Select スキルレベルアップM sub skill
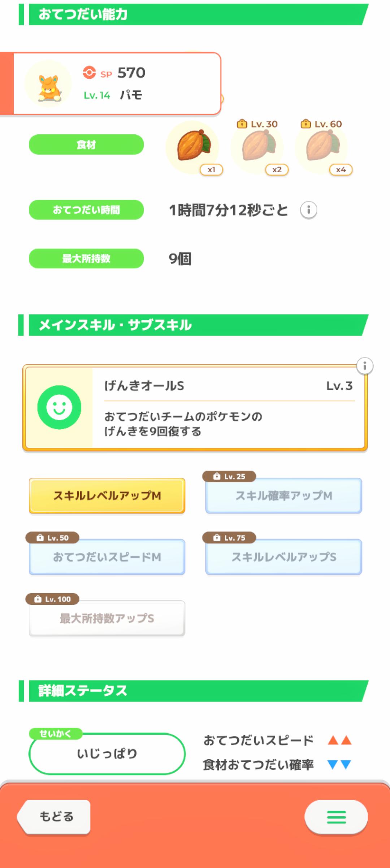The image size is (390, 868). click(107, 496)
